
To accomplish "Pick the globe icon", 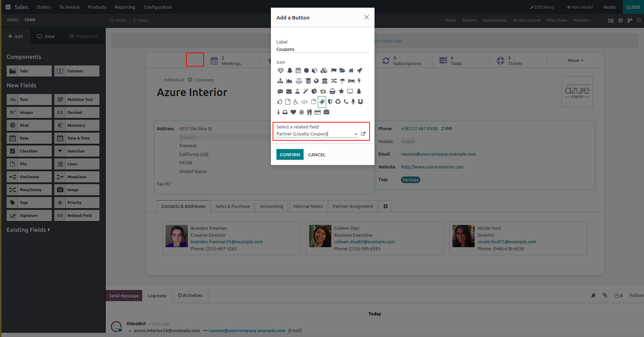I will tap(316, 81).
